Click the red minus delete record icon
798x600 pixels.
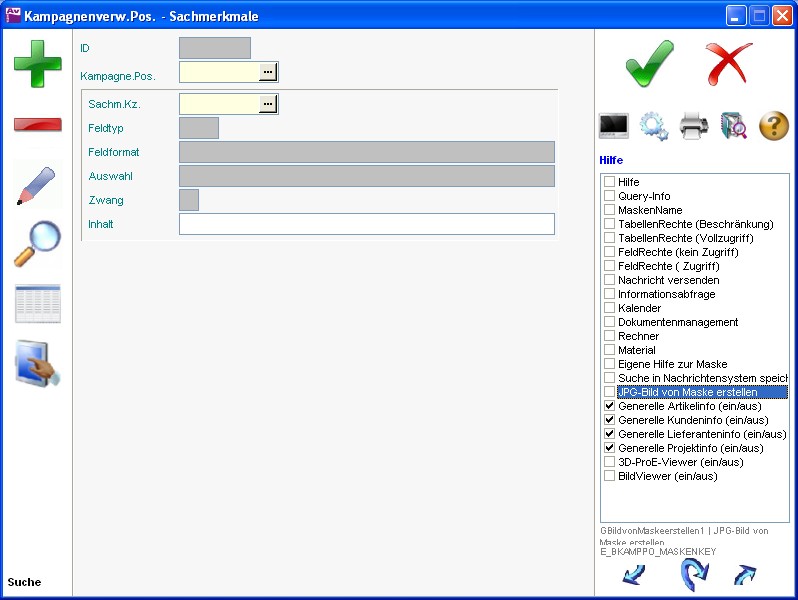37,125
